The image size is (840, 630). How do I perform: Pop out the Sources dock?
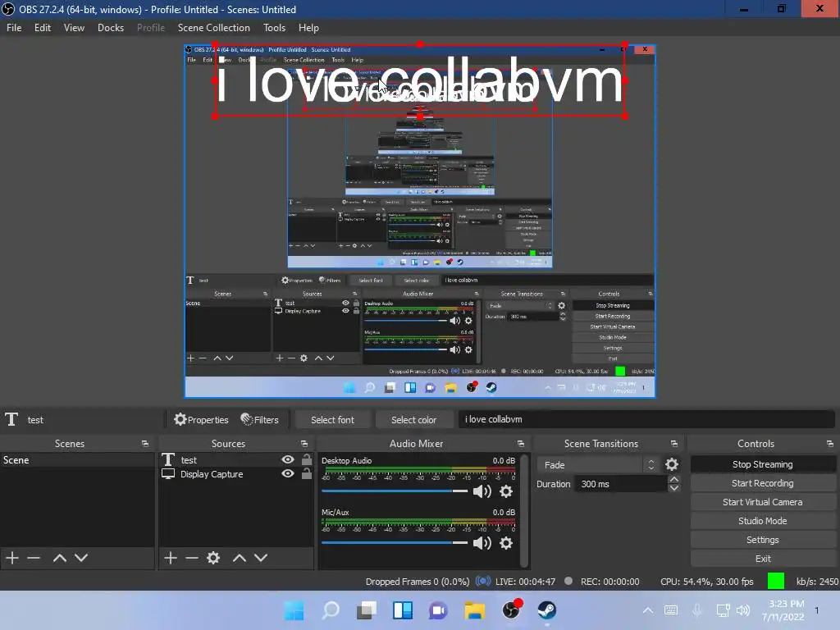pos(304,444)
